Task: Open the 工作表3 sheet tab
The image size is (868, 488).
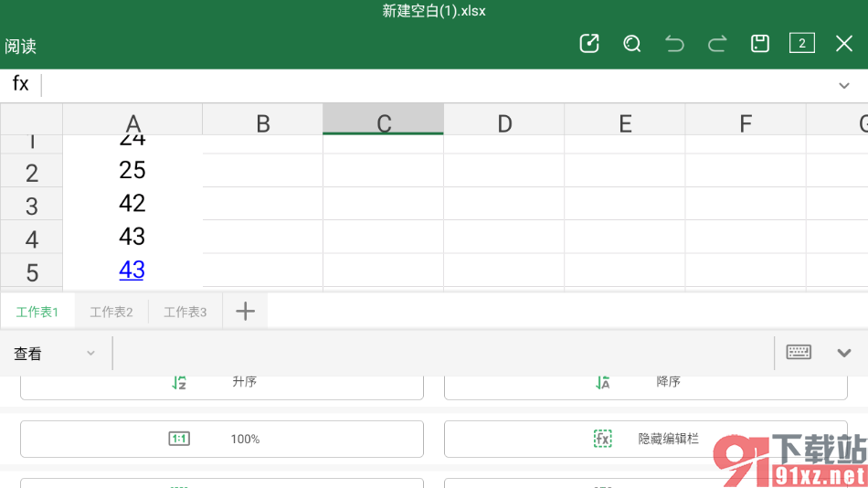Action: pyautogui.click(x=185, y=312)
